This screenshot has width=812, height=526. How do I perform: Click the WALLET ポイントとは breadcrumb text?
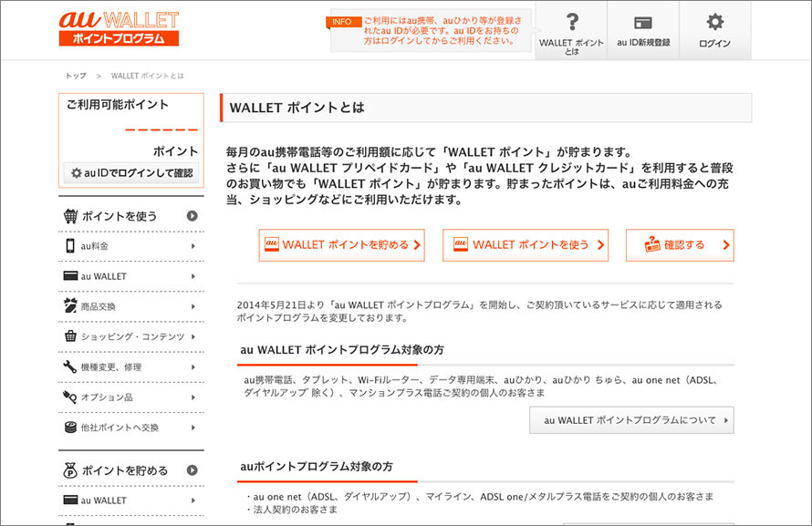147,76
